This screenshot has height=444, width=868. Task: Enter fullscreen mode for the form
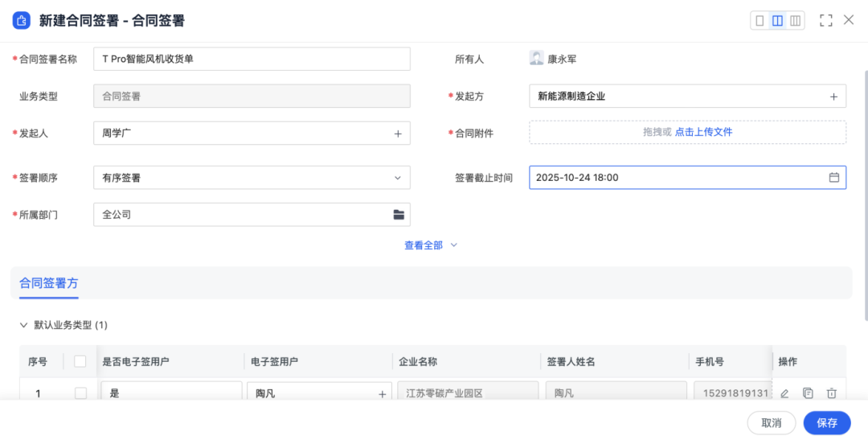pos(825,21)
